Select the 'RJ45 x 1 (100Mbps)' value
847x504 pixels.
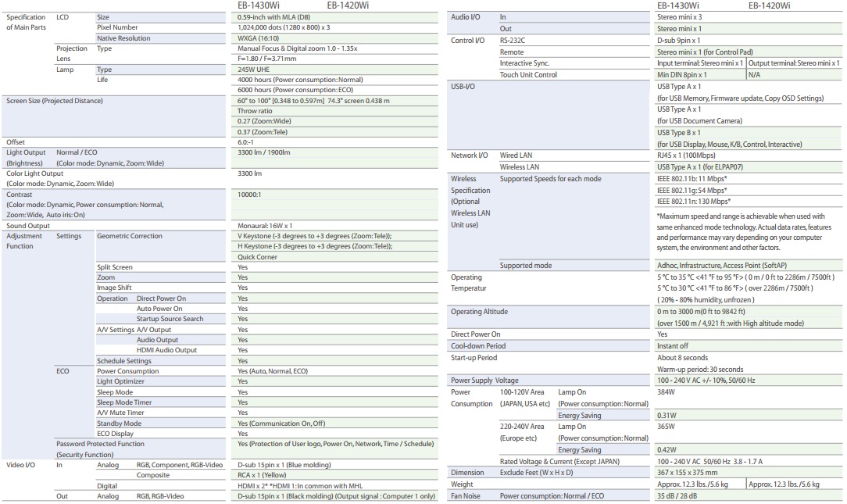[x=686, y=156]
